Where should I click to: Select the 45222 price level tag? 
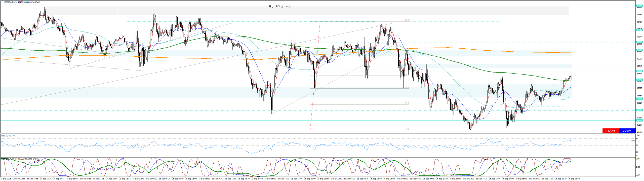coord(639,120)
